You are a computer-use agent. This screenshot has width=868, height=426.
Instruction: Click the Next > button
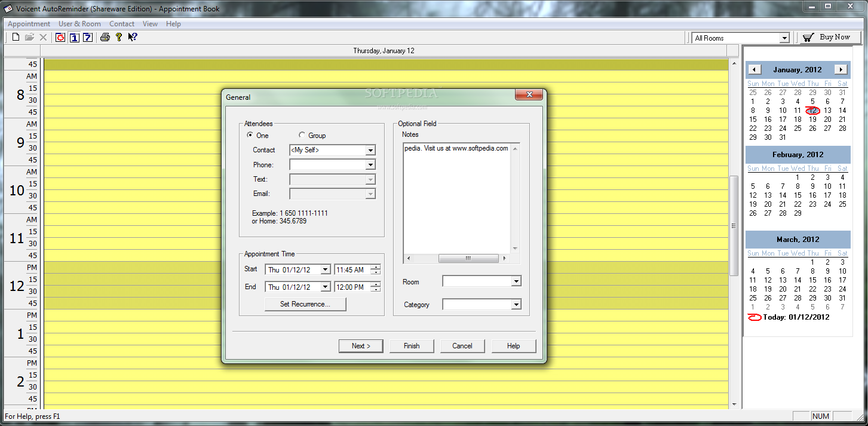[x=361, y=346]
